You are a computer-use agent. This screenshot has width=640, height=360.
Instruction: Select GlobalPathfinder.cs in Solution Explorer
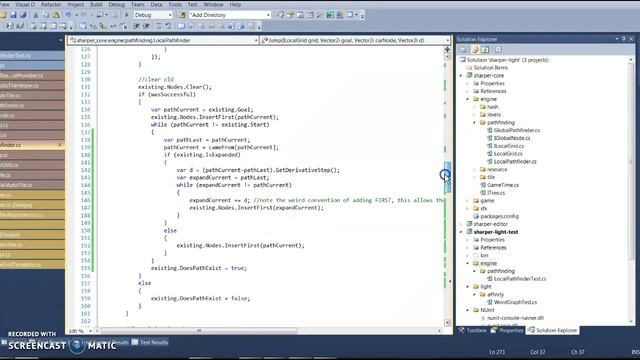tap(517, 130)
